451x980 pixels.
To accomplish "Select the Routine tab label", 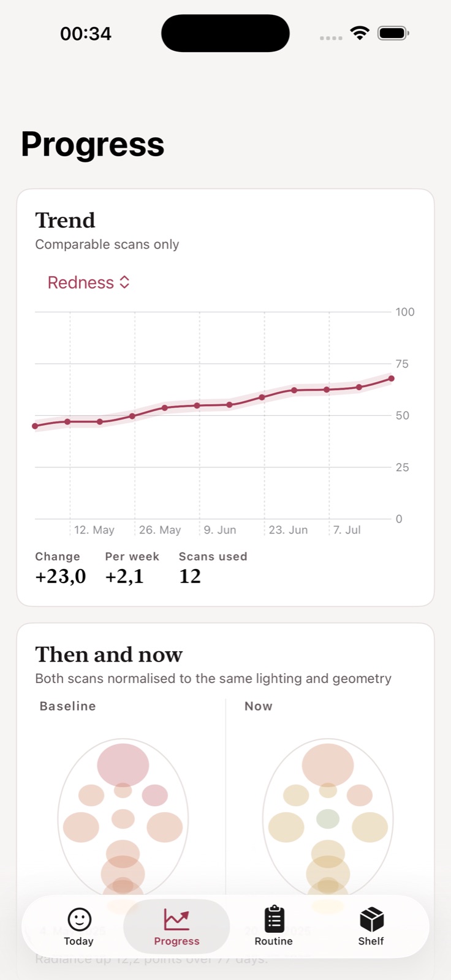I will pos(274,941).
